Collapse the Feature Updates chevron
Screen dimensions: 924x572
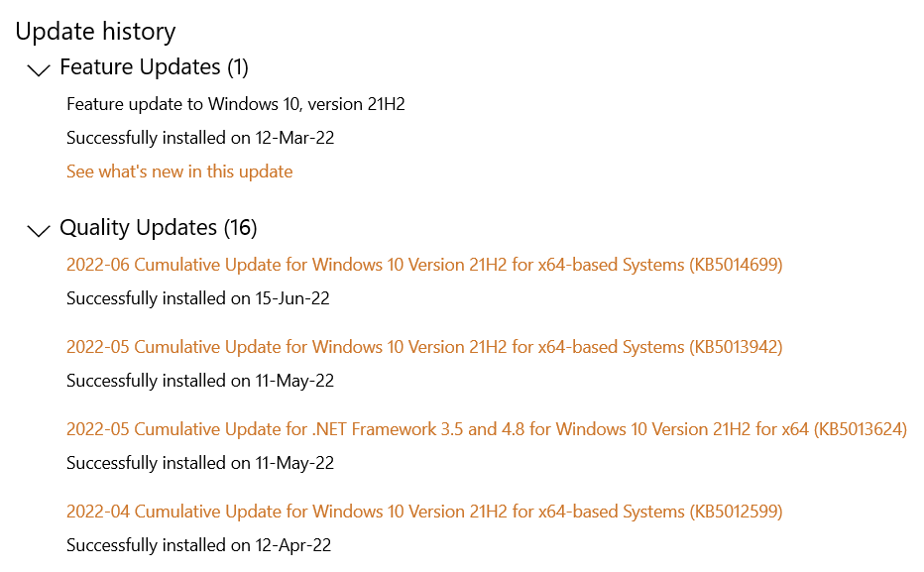click(x=39, y=69)
